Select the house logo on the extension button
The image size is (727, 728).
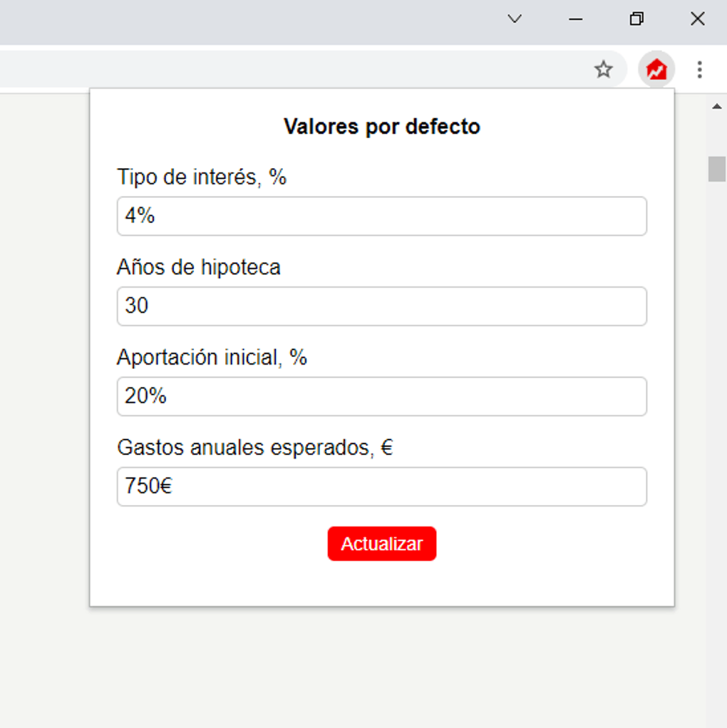click(x=655, y=69)
